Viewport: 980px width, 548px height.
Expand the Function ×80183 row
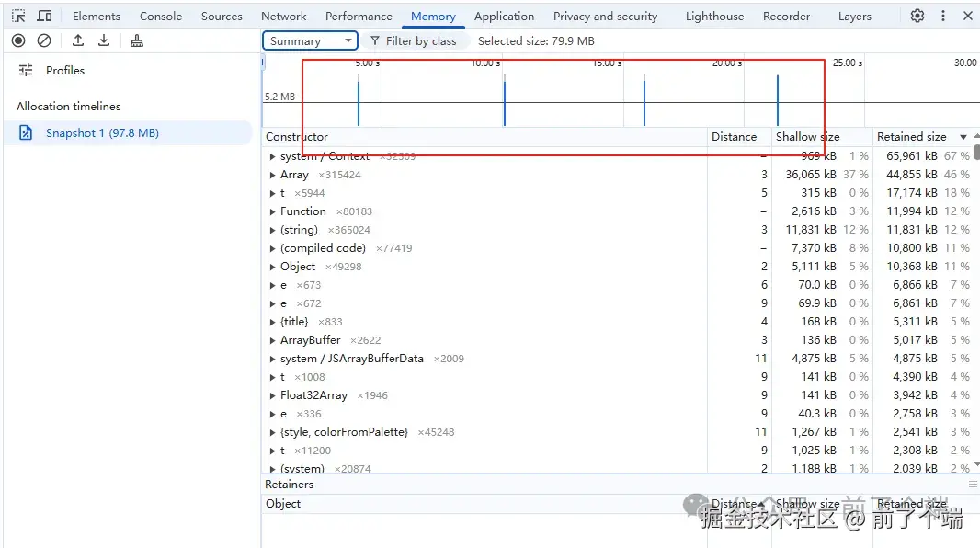click(x=272, y=211)
